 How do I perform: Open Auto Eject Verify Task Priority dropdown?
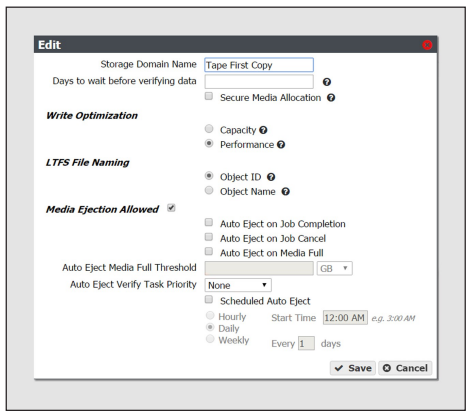click(238, 285)
